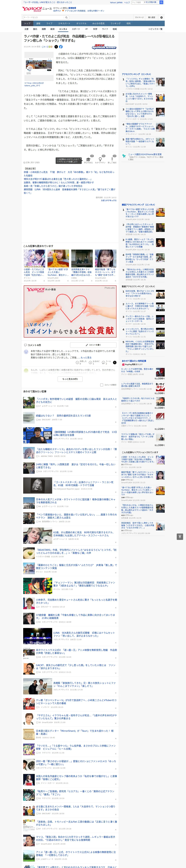Image resolution: width=186 pixels, height=868 pixels.
Task: Switch to the ライブ tab
Action: (x=49, y=24)
